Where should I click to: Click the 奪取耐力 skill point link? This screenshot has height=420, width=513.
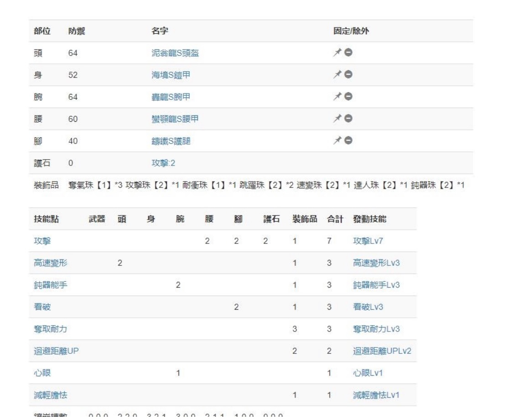pos(52,329)
